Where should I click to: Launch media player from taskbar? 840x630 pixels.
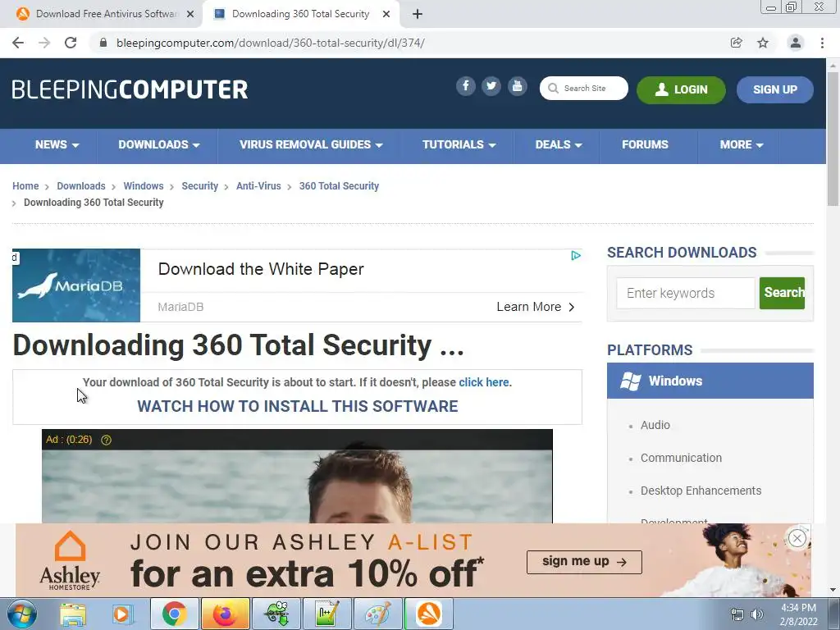(x=122, y=614)
